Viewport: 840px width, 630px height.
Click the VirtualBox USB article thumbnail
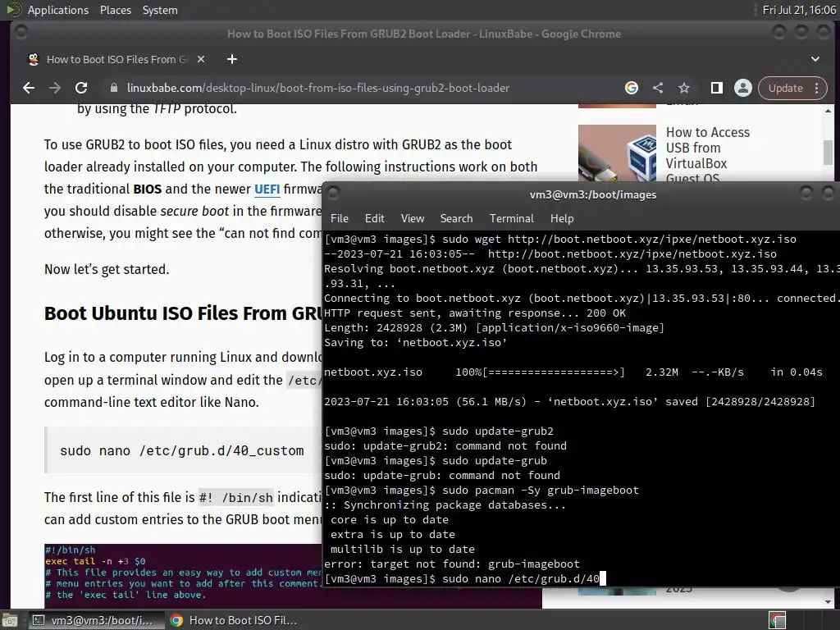click(x=617, y=153)
